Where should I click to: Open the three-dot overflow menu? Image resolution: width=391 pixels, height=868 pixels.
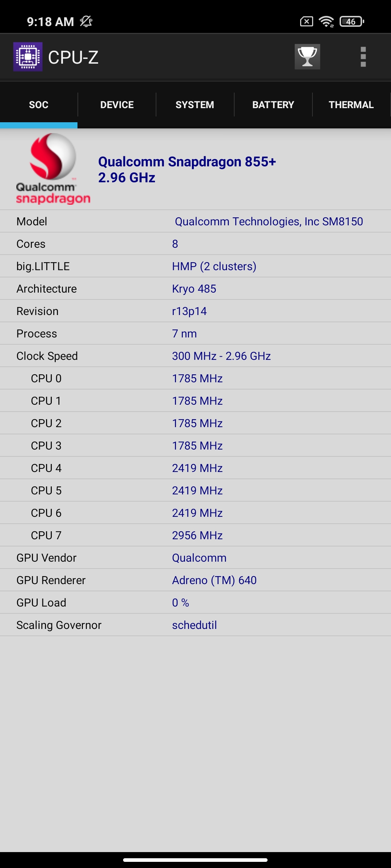363,57
